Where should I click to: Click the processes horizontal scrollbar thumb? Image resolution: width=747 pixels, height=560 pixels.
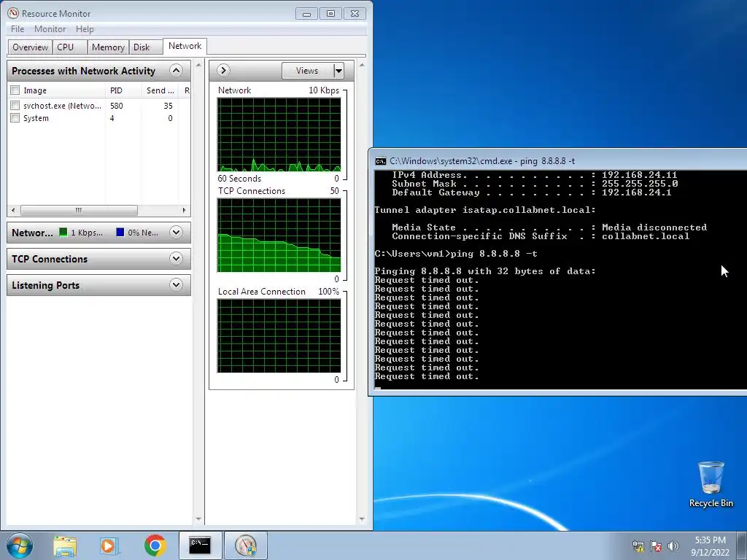point(79,210)
